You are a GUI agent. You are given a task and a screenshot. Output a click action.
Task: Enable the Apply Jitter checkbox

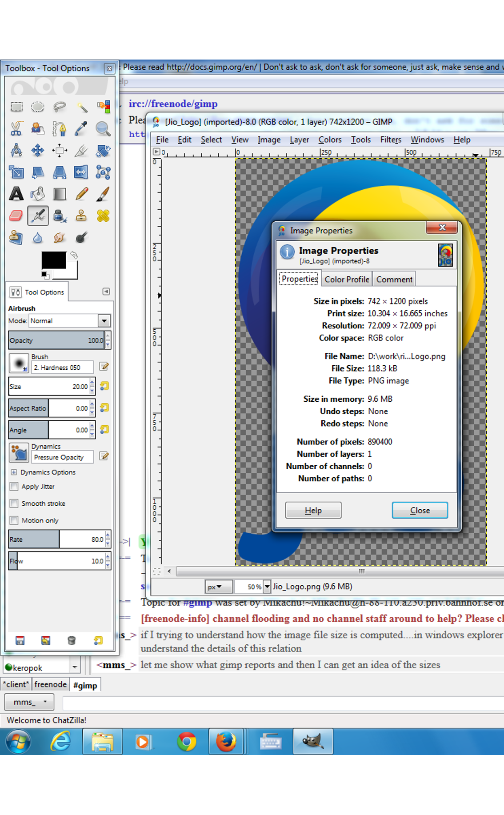pyautogui.click(x=14, y=486)
